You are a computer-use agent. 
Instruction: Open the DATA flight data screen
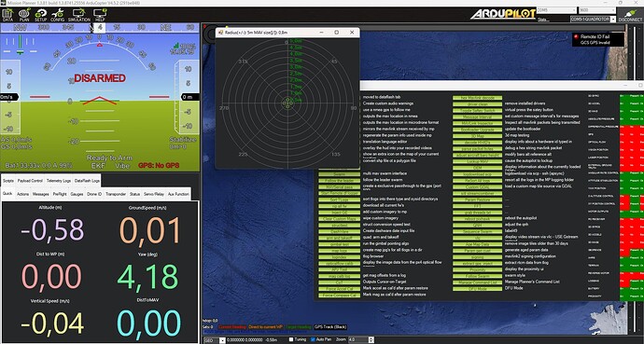click(7, 15)
